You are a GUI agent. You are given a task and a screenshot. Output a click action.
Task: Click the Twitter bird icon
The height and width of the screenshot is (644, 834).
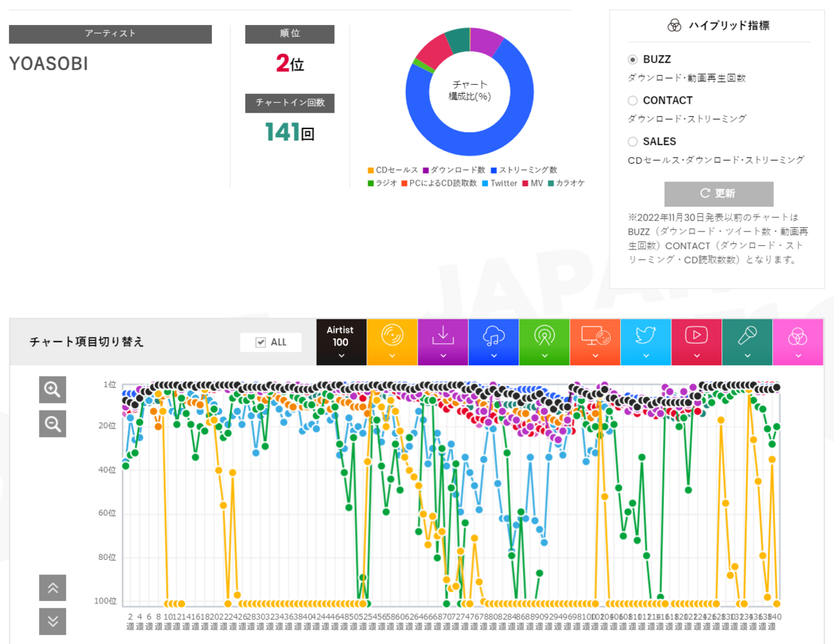646,336
